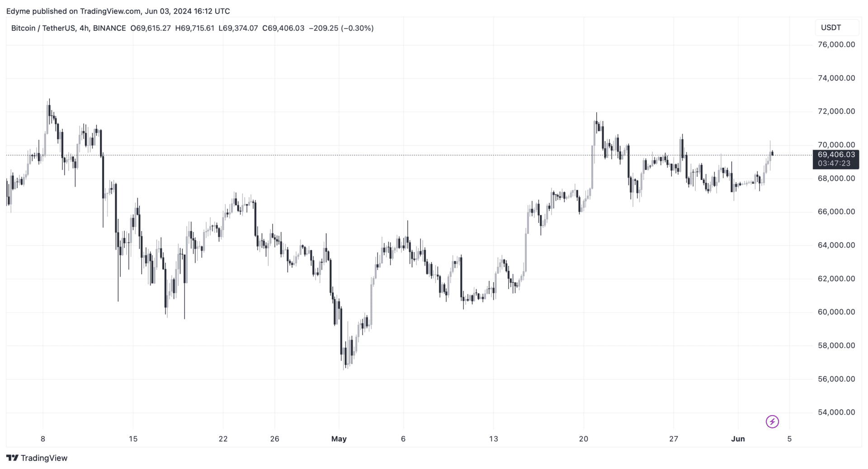Viewport: 868px width, 469px height.
Task: Click the TradingView brand text
Action: click(x=44, y=458)
